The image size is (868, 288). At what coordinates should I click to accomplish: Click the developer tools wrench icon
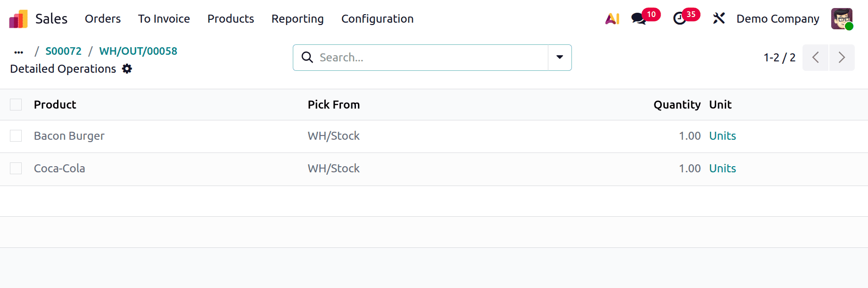point(718,18)
